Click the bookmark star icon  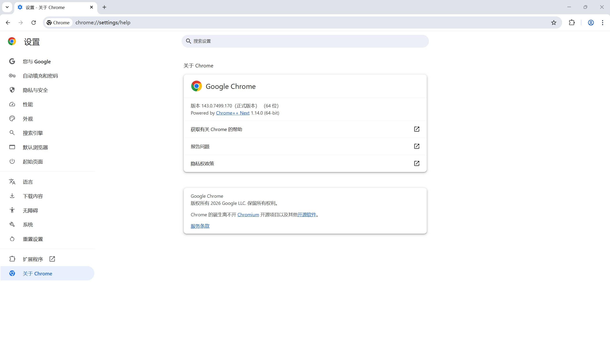point(554,23)
